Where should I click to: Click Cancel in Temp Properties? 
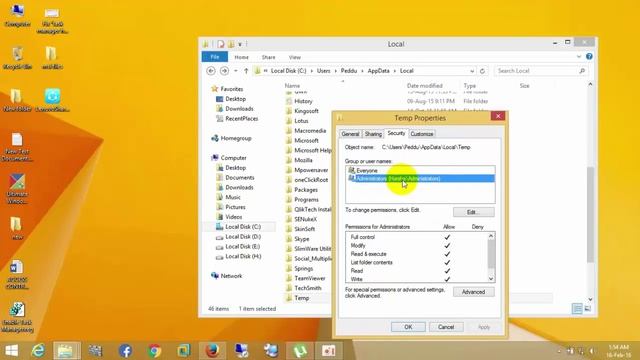point(446,327)
